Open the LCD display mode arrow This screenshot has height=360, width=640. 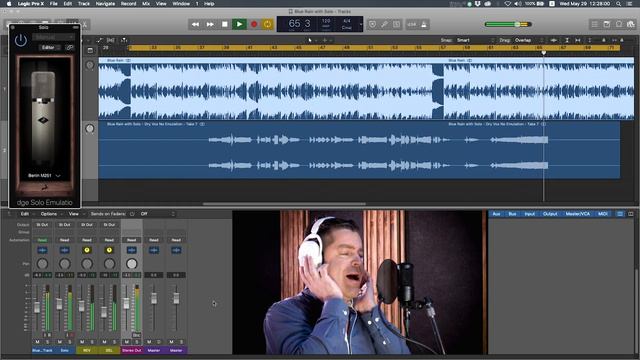point(361,24)
